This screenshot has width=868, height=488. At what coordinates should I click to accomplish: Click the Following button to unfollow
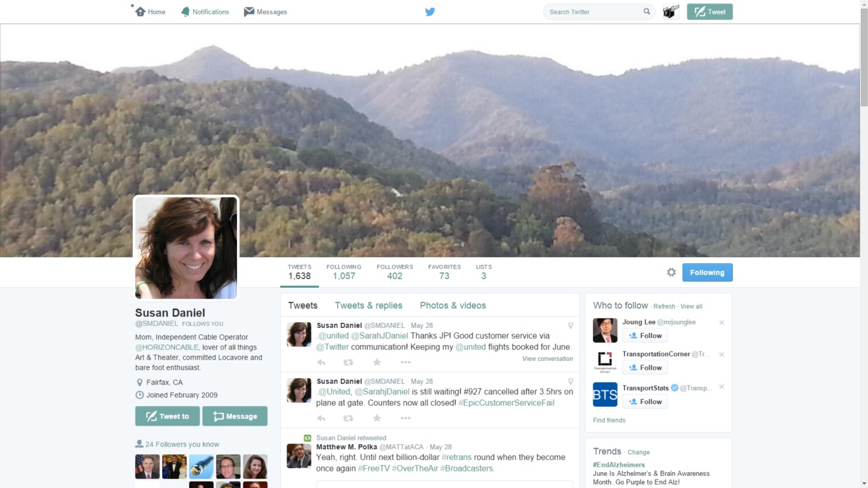(707, 272)
